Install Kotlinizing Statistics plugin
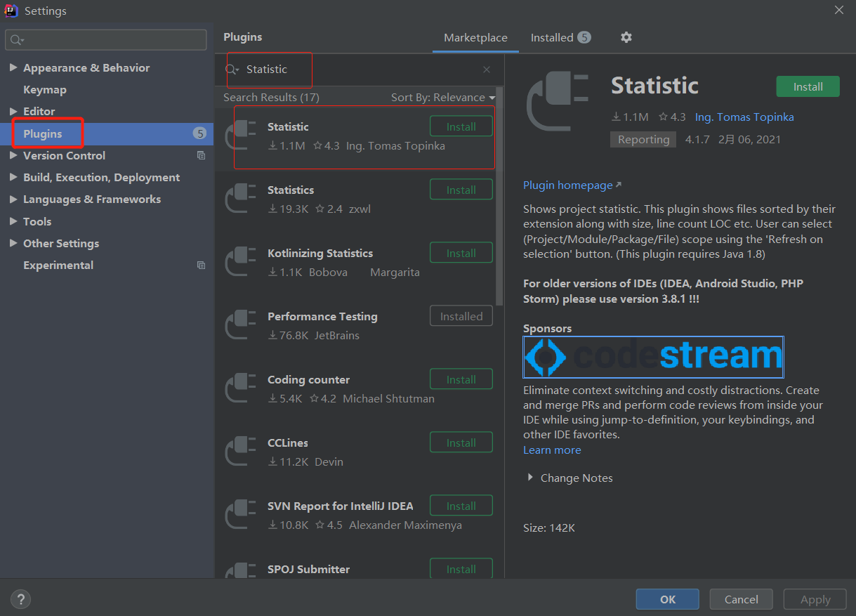856x616 pixels. pyautogui.click(x=461, y=253)
